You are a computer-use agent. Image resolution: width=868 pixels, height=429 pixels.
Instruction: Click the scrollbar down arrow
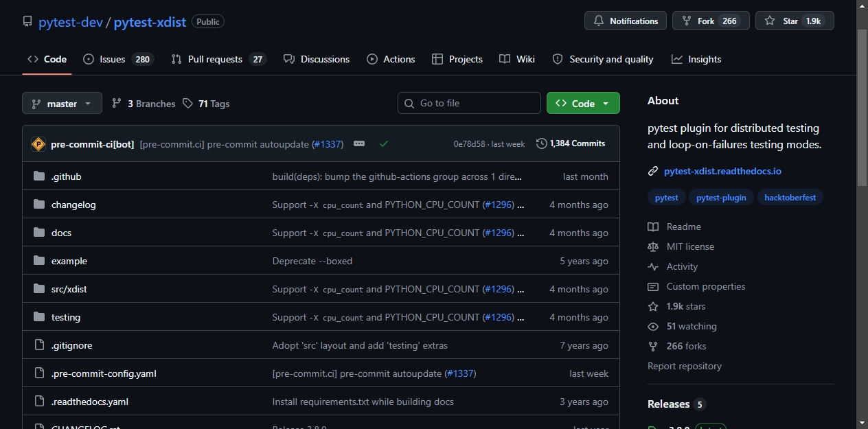point(862,422)
